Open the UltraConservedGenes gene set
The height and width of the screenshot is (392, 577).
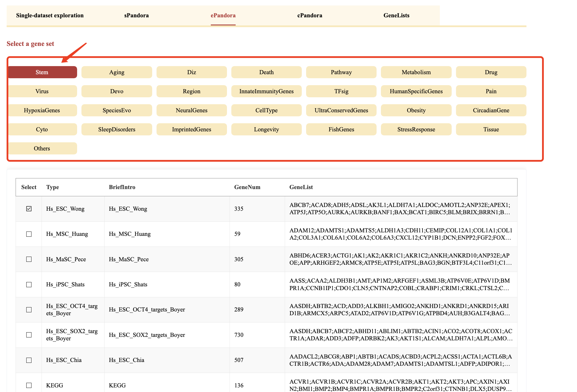coord(341,110)
